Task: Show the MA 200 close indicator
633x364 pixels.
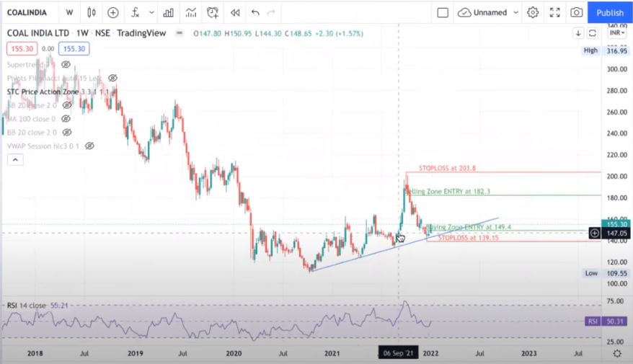Action: pyautogui.click(x=66, y=118)
